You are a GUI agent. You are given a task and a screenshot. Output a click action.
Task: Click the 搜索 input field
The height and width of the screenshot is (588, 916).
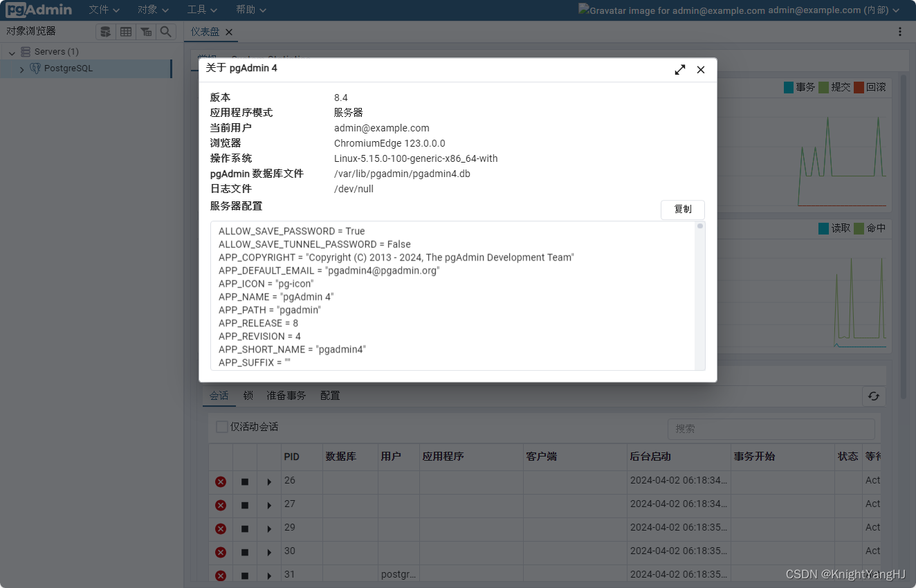pyautogui.click(x=771, y=429)
